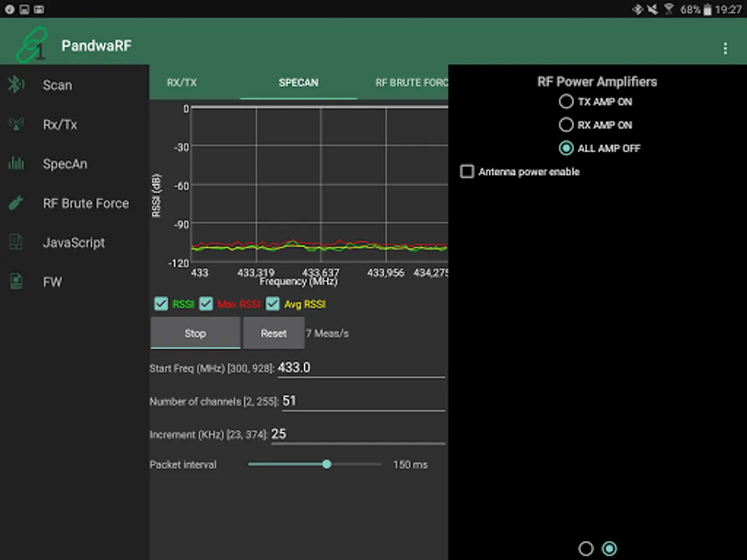Click the Start Freq field showing 433.0
Viewport: 747px width, 560px height.
[361, 368]
